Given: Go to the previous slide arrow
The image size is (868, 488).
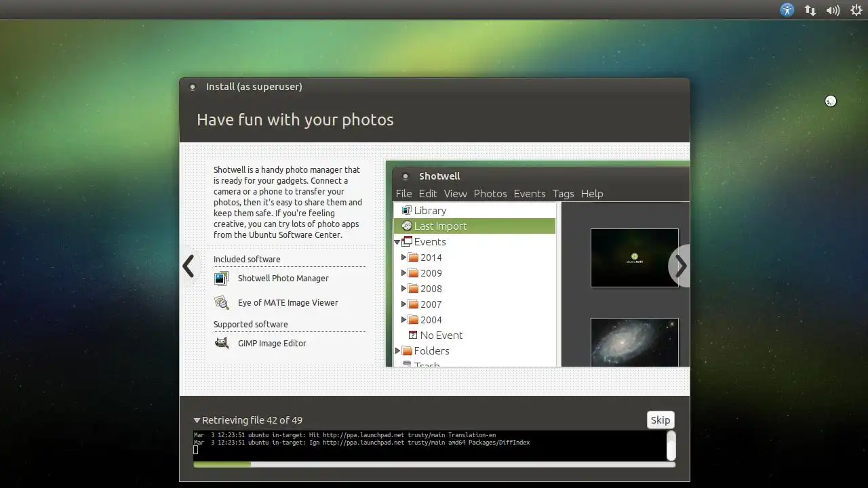Looking at the screenshot, I should (x=189, y=266).
